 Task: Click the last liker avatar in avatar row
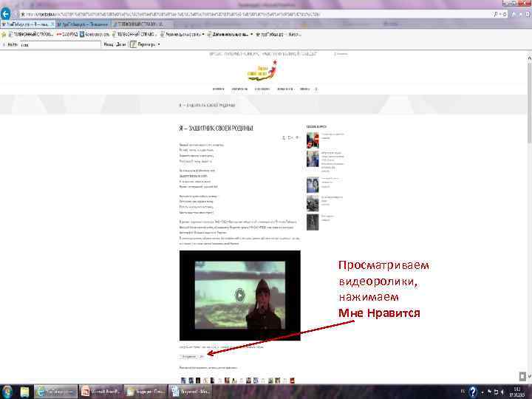click(292, 381)
